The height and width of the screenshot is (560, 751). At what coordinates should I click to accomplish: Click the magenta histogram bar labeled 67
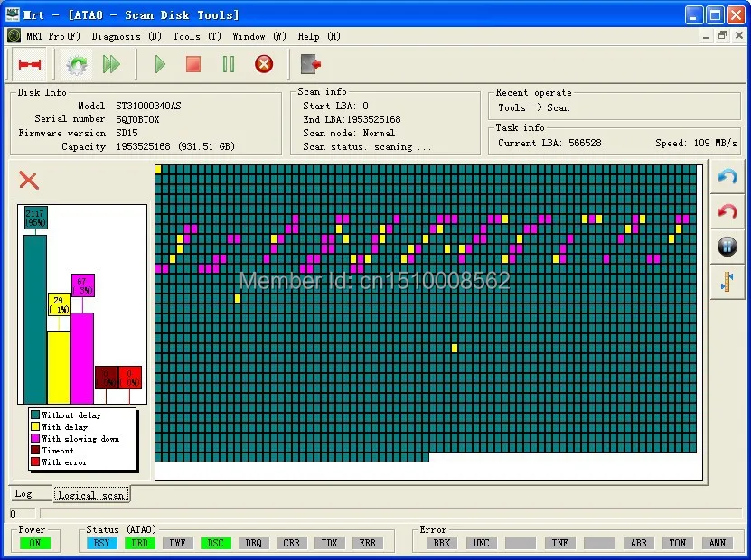[82, 358]
